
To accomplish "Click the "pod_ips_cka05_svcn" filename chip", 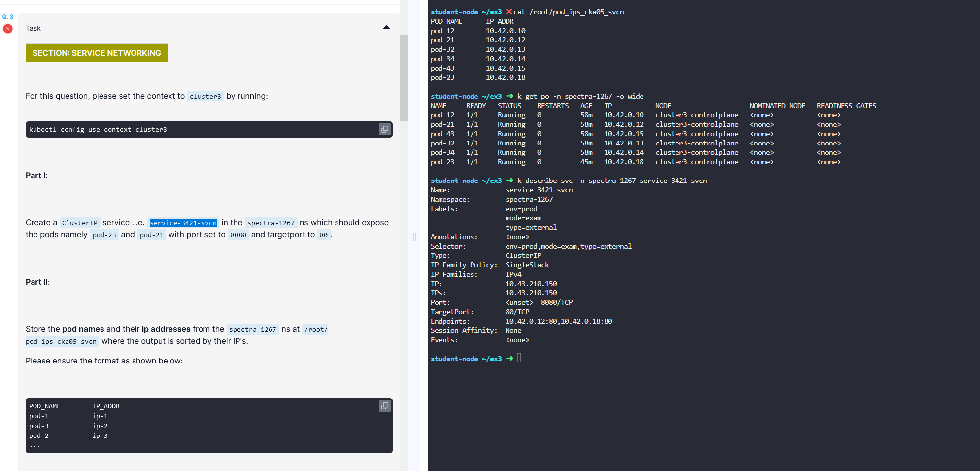I will pos(61,341).
